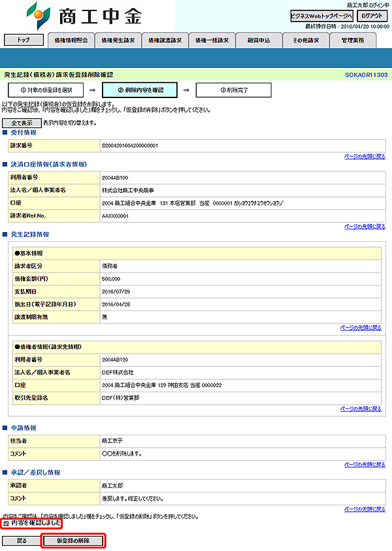The width and height of the screenshot is (392, 551).
Task: Select the Ref.No. value AAXX00001
Action: [115, 216]
